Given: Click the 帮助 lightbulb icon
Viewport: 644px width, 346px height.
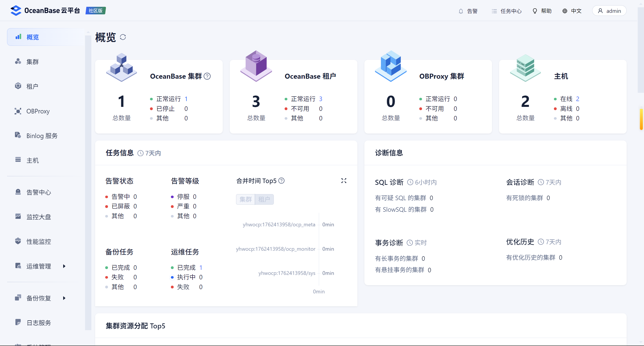Looking at the screenshot, I should point(535,11).
